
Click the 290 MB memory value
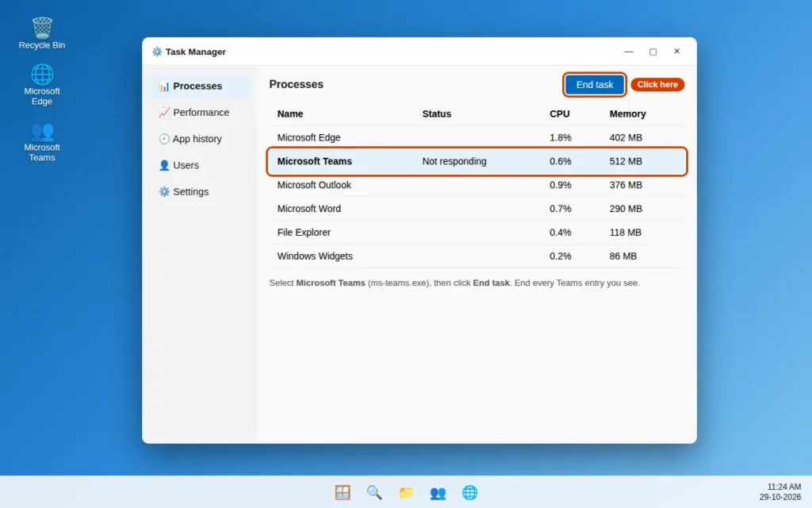click(626, 209)
